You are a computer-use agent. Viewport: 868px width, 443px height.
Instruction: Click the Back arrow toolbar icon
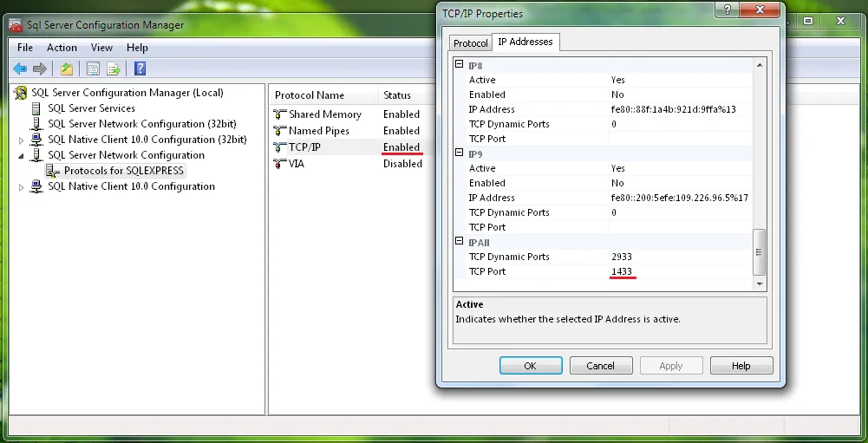(x=20, y=68)
